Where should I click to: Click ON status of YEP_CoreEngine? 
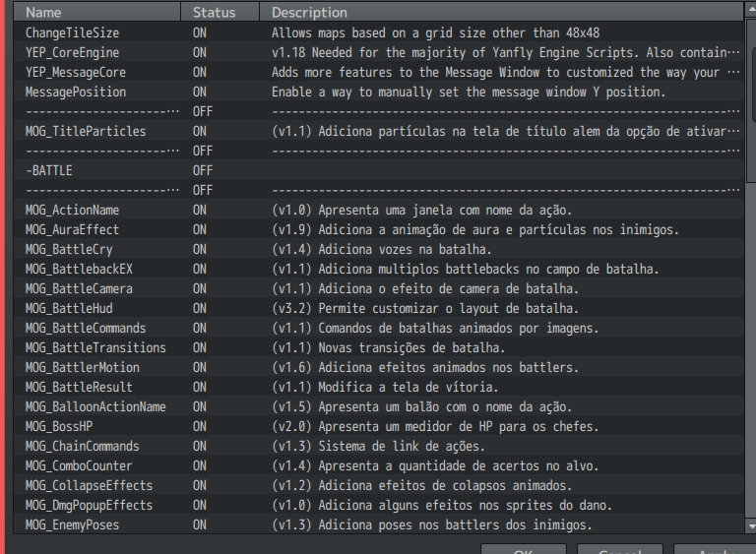tap(200, 52)
